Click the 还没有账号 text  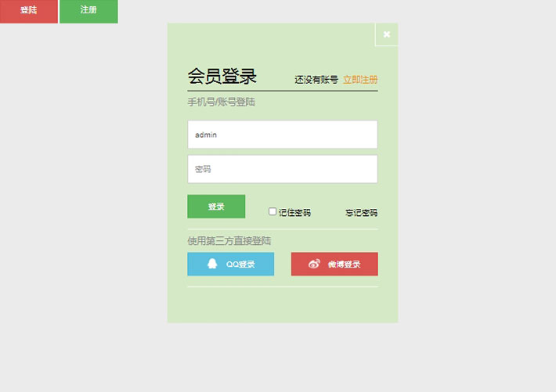316,80
